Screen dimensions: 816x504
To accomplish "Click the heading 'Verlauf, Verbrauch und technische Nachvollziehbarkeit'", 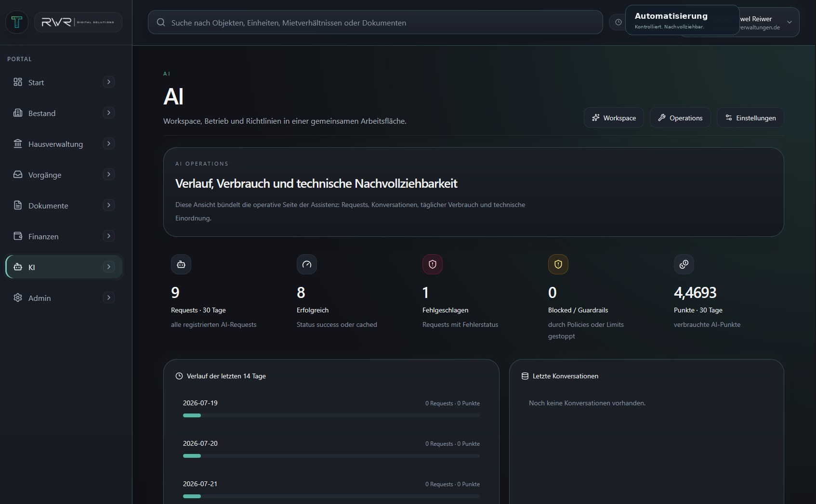I will 316,183.
